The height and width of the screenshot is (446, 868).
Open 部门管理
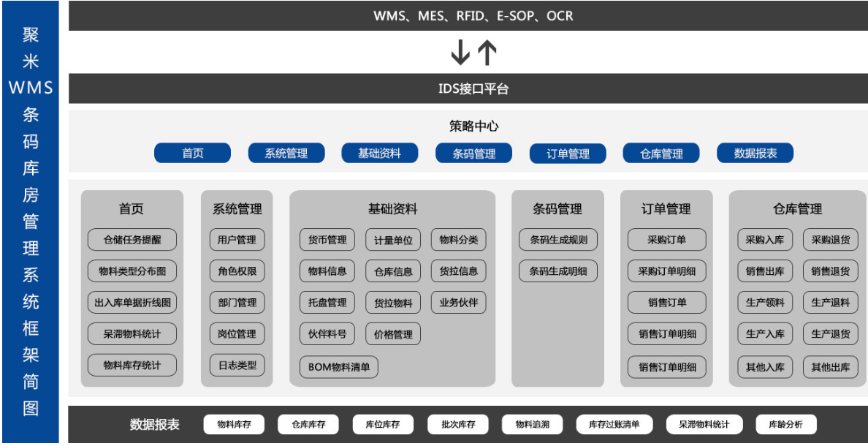tap(237, 303)
